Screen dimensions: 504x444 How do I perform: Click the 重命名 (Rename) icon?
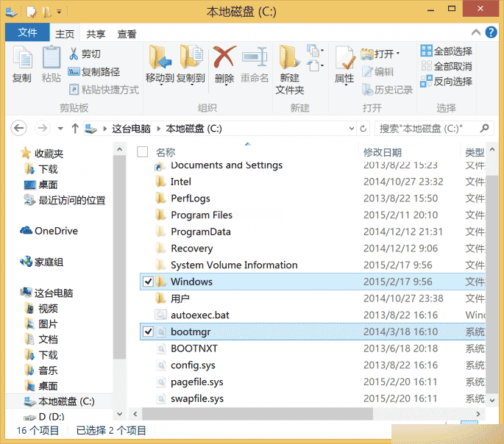pyautogui.click(x=255, y=57)
